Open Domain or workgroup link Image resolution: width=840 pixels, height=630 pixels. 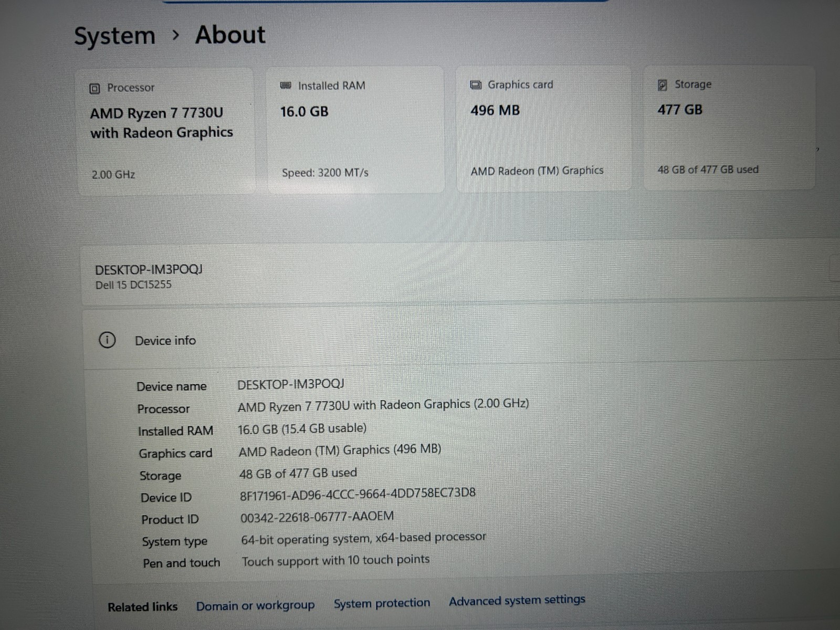255,606
